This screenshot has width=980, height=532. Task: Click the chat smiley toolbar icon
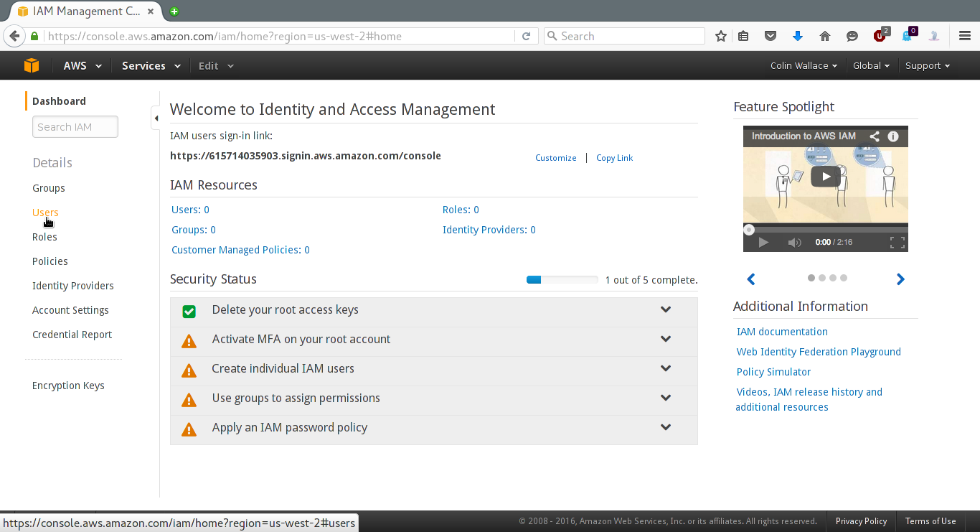852,36
